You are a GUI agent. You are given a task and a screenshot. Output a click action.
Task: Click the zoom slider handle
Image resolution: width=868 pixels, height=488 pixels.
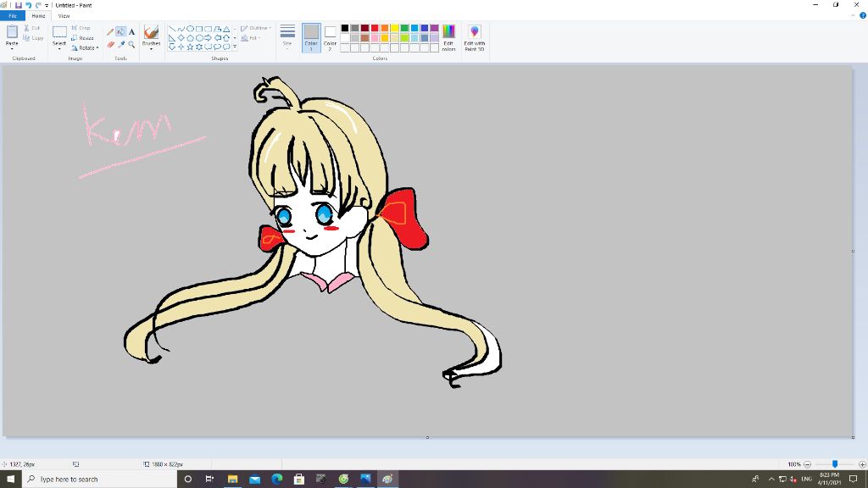pos(835,464)
